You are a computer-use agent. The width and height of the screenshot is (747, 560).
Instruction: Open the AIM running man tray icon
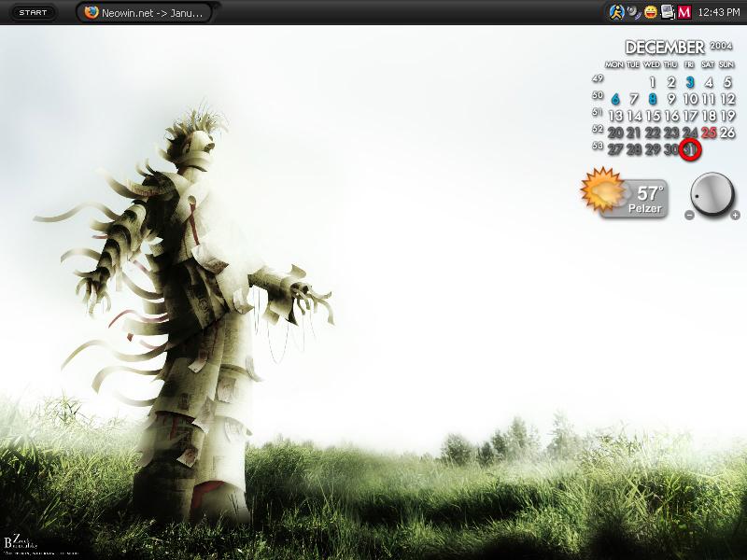point(616,12)
